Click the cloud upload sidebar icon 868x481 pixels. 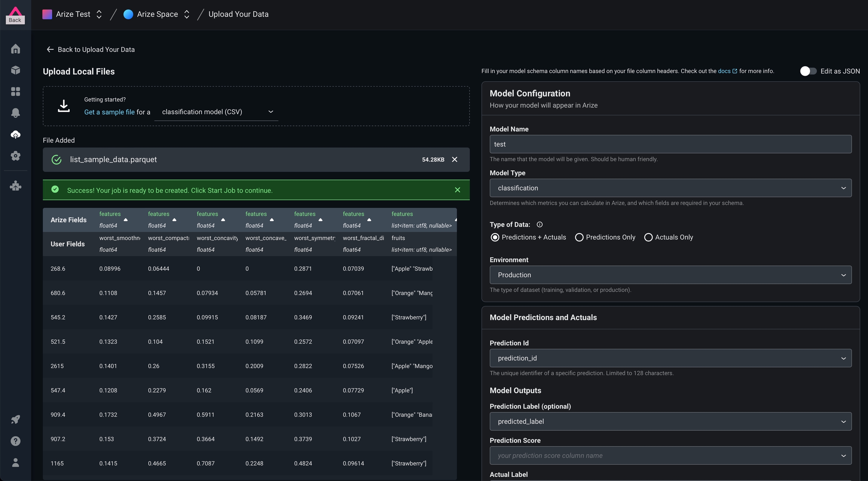[15, 134]
